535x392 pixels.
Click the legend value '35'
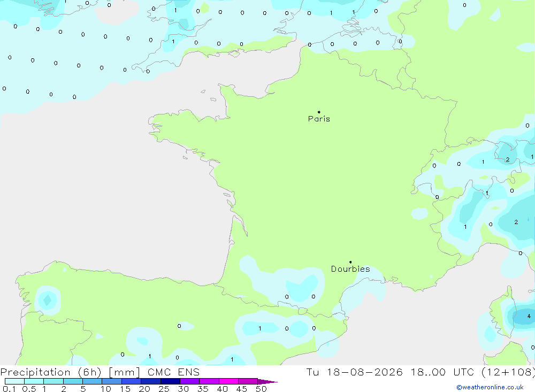point(203,389)
